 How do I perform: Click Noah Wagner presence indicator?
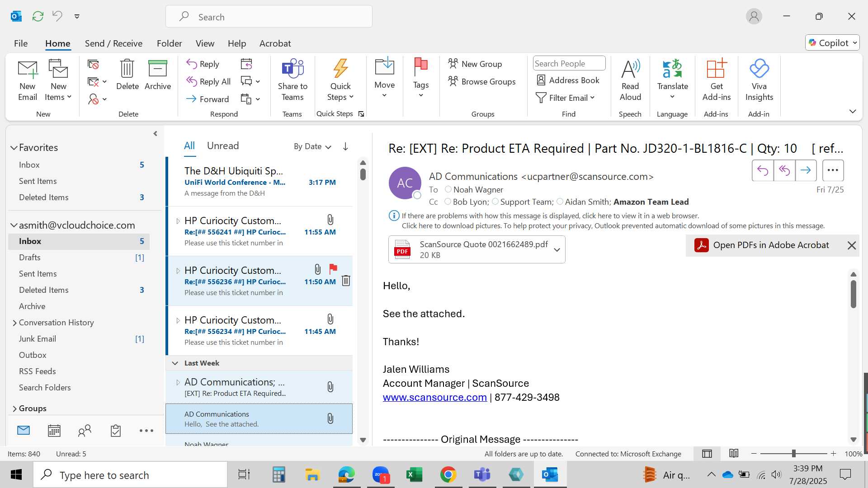coord(448,189)
